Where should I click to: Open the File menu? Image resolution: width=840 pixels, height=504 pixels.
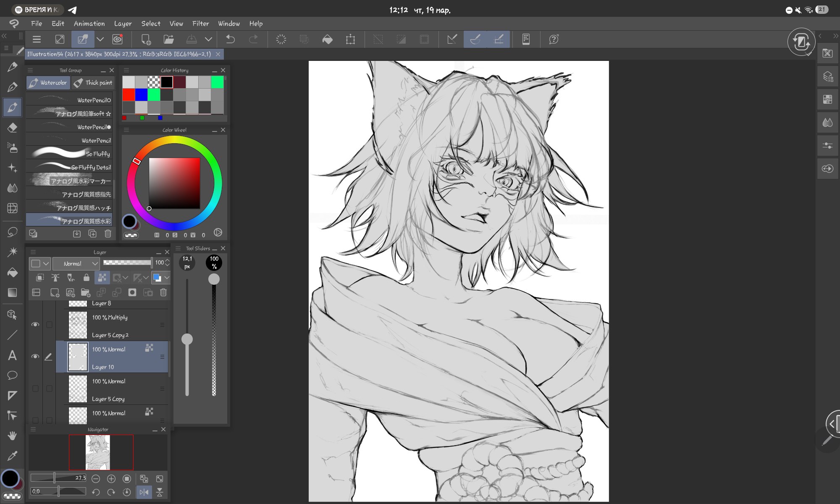point(37,24)
